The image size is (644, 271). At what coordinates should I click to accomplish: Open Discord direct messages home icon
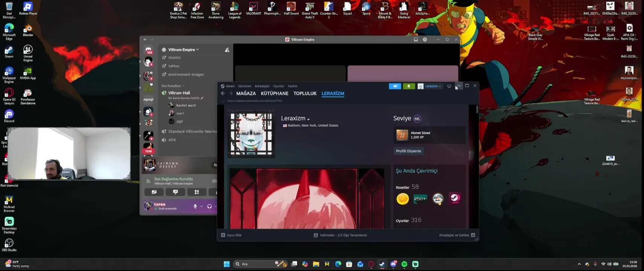coord(149,50)
